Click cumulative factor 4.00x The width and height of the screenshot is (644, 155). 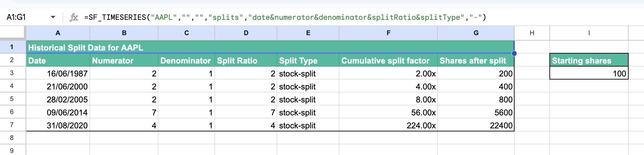[x=388, y=86]
